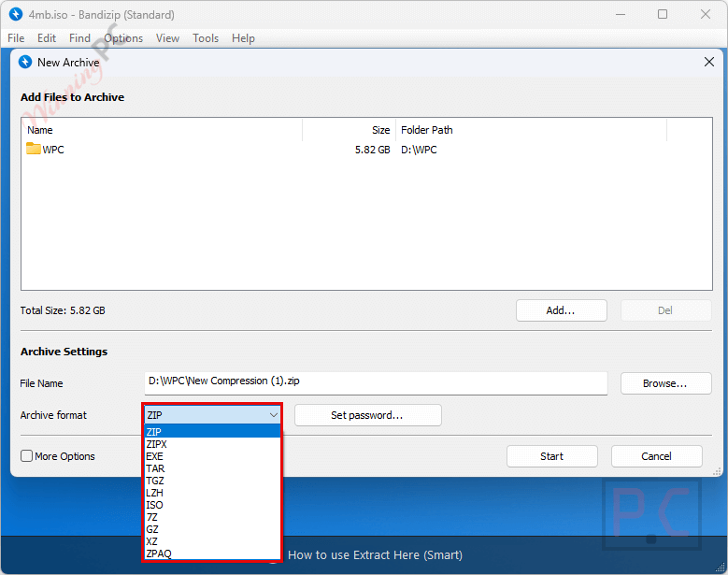This screenshot has height=575, width=728.
Task: Open the Options menu
Action: click(123, 38)
